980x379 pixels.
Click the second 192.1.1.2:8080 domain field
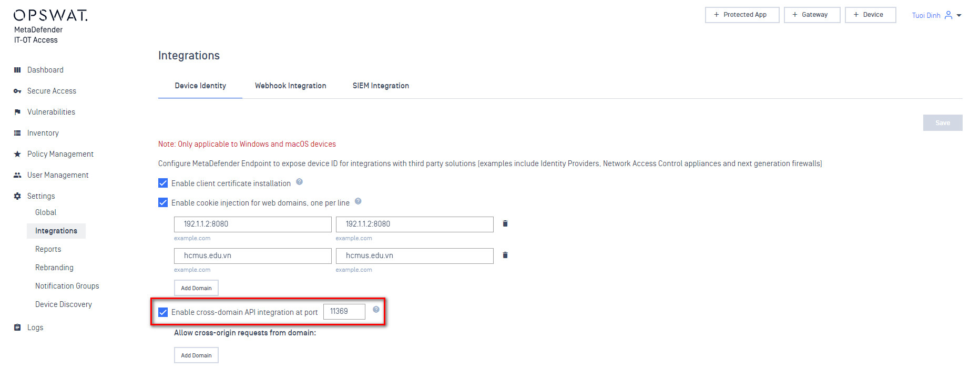(415, 224)
